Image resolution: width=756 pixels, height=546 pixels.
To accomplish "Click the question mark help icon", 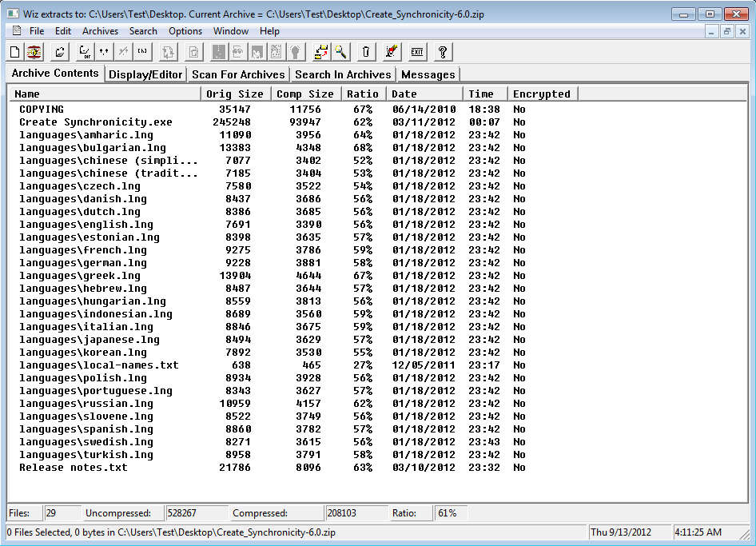I will click(443, 52).
